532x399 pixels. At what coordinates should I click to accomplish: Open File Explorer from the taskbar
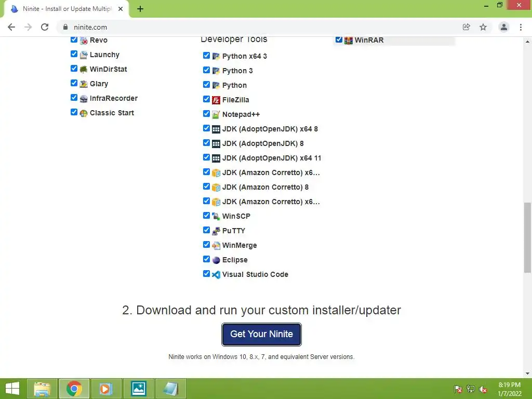pyautogui.click(x=42, y=389)
